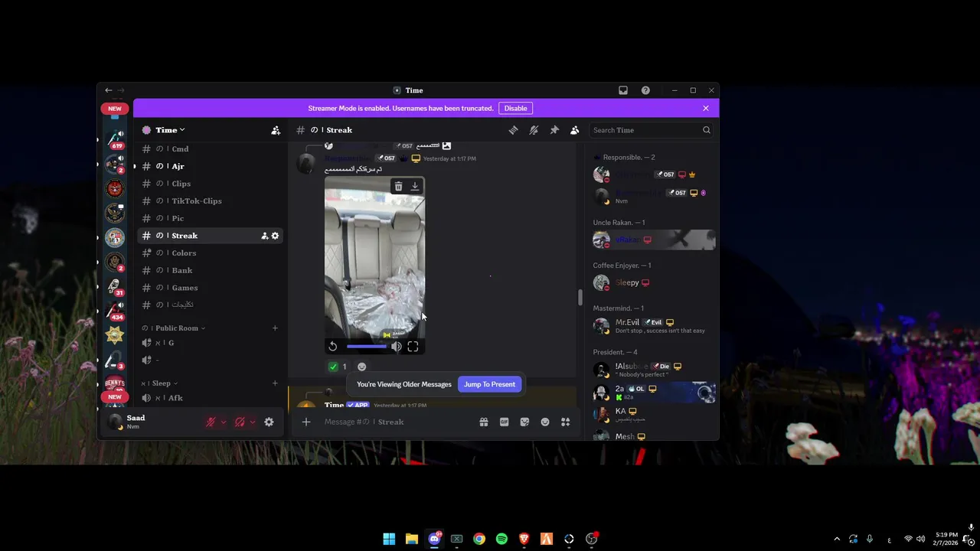This screenshot has width=980, height=551.
Task: Open the Games channel
Action: click(x=211, y=288)
